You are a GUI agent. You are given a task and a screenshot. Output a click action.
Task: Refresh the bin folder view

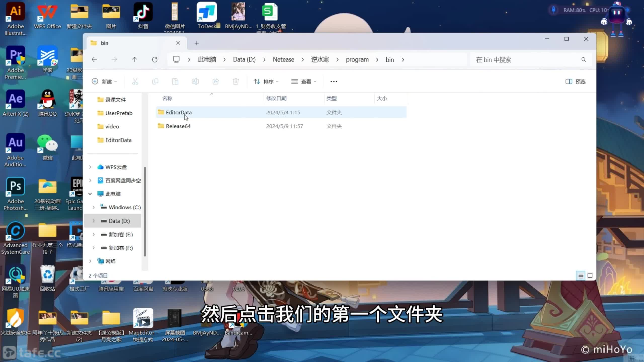pyautogui.click(x=155, y=60)
